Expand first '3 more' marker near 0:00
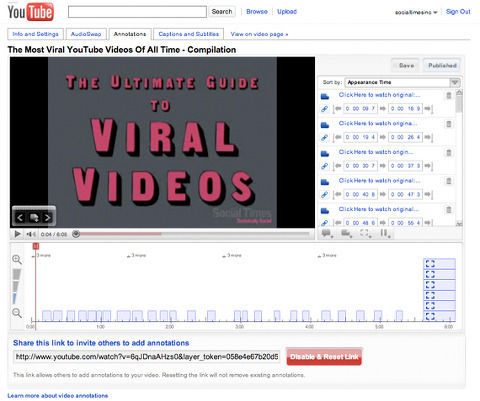Image resolution: width=480 pixels, height=401 pixels. coord(41,255)
